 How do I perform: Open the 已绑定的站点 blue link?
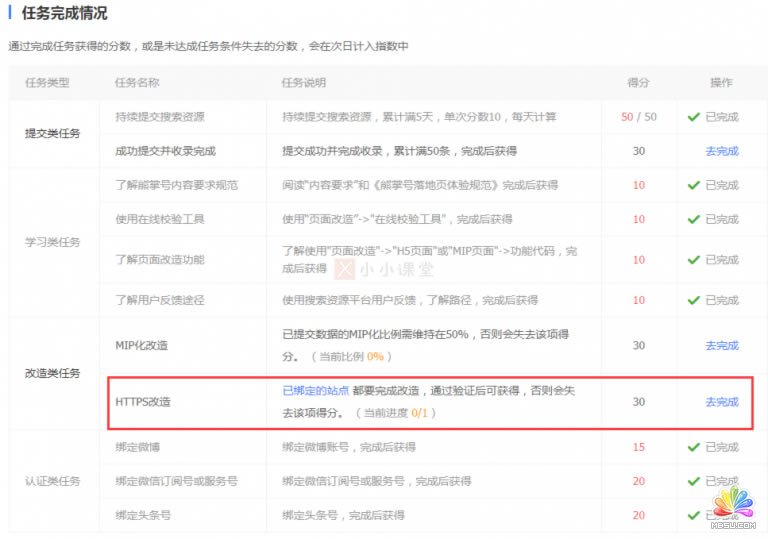[x=315, y=391]
